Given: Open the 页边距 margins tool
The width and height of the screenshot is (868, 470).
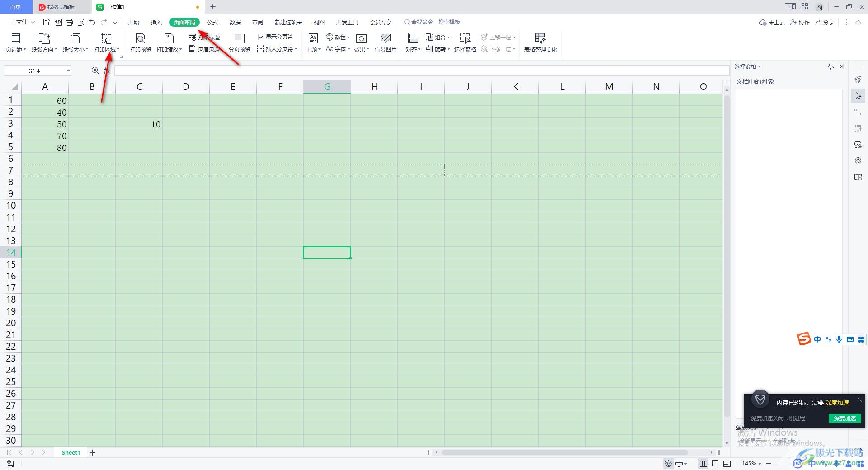Looking at the screenshot, I should [x=16, y=43].
